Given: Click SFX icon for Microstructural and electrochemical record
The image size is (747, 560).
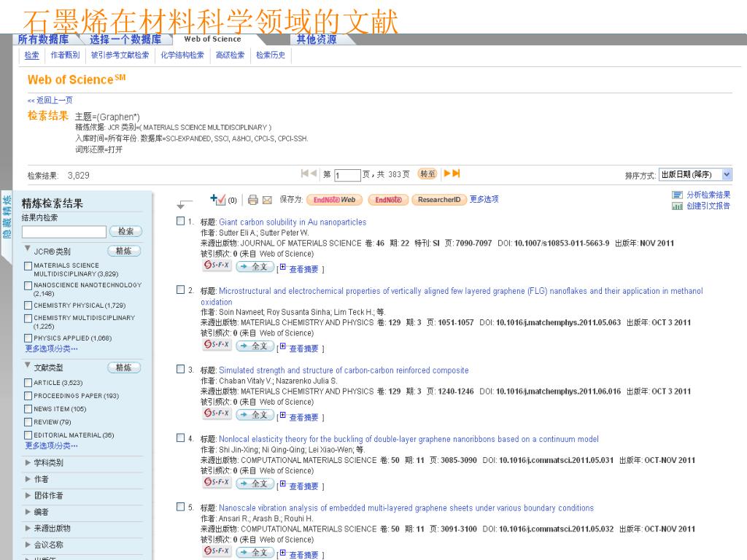Looking at the screenshot, I should [217, 345].
